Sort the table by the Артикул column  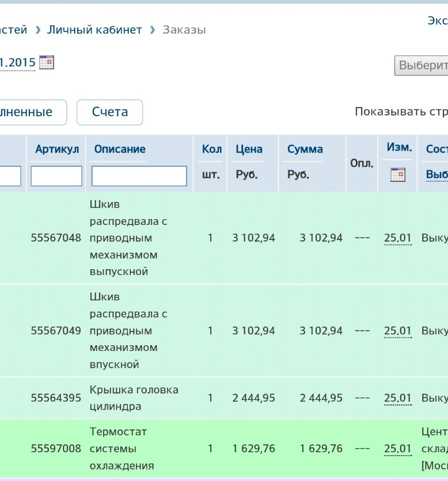click(57, 149)
